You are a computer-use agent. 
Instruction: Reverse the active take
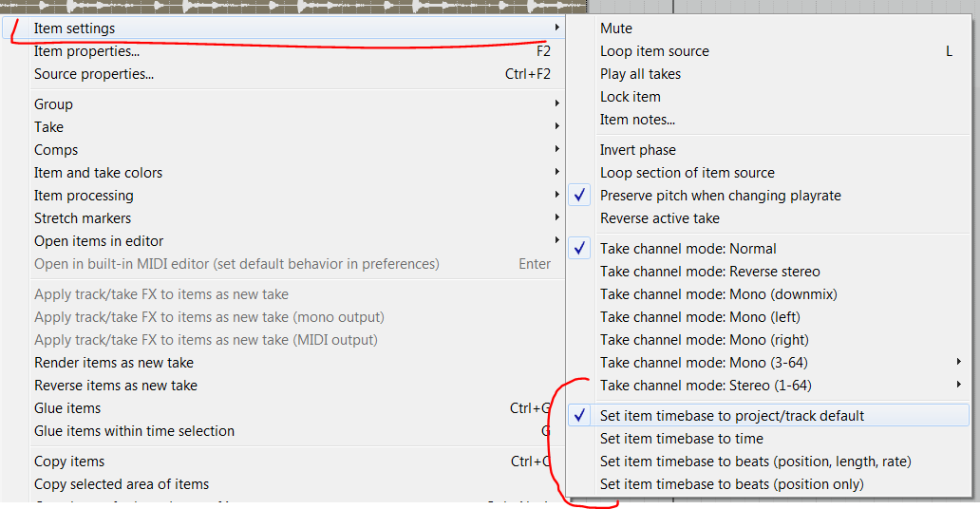click(659, 218)
